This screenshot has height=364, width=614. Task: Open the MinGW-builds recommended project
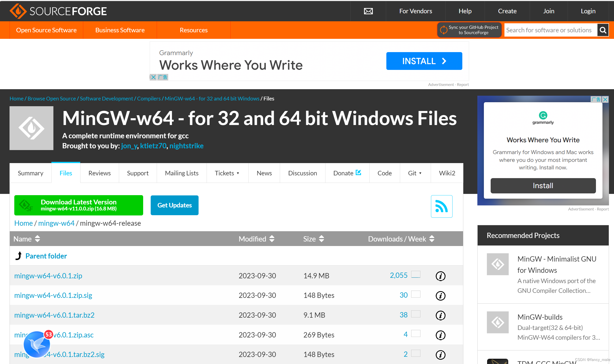pyautogui.click(x=540, y=317)
